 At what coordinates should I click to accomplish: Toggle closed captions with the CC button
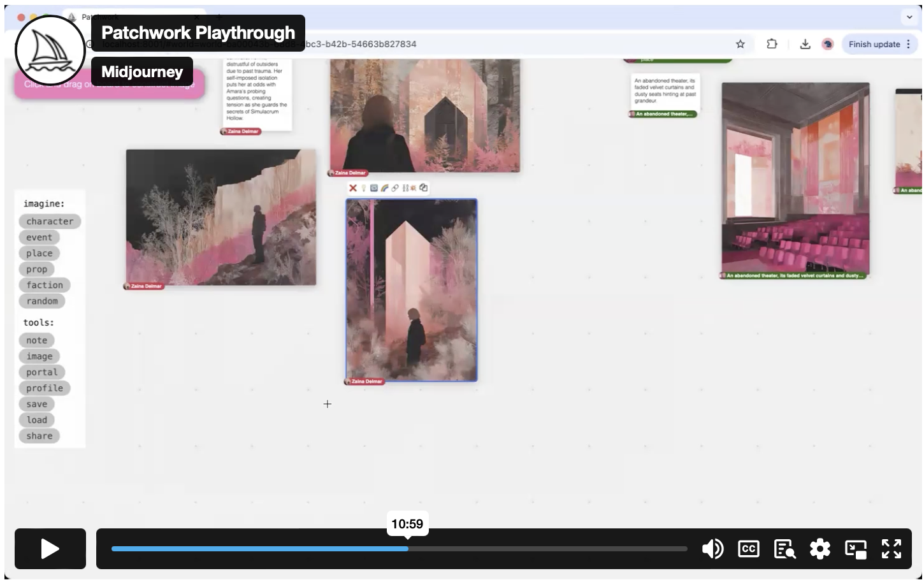(x=749, y=549)
